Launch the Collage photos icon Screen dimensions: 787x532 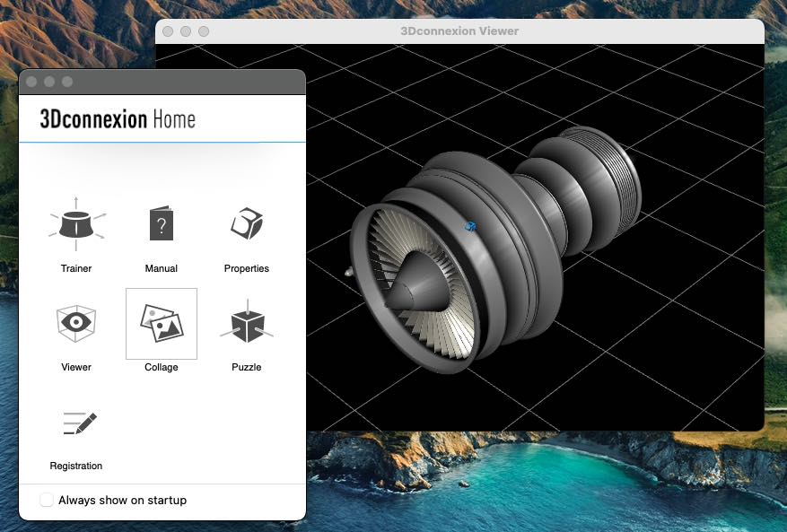tap(162, 323)
